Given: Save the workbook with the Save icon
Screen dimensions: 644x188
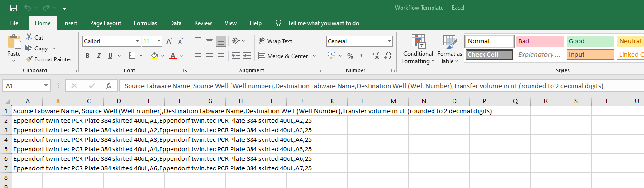Looking at the screenshot, I should [13, 8].
